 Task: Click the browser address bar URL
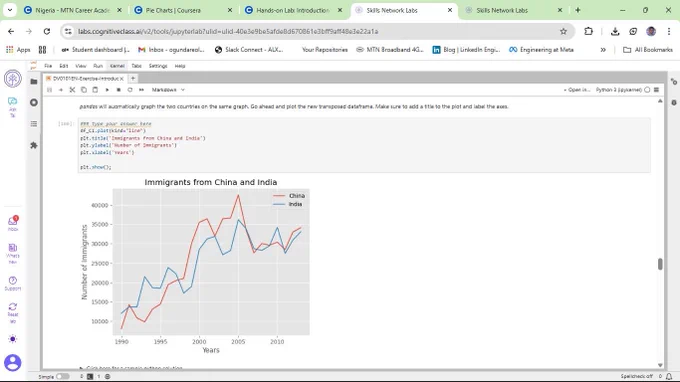coord(228,31)
